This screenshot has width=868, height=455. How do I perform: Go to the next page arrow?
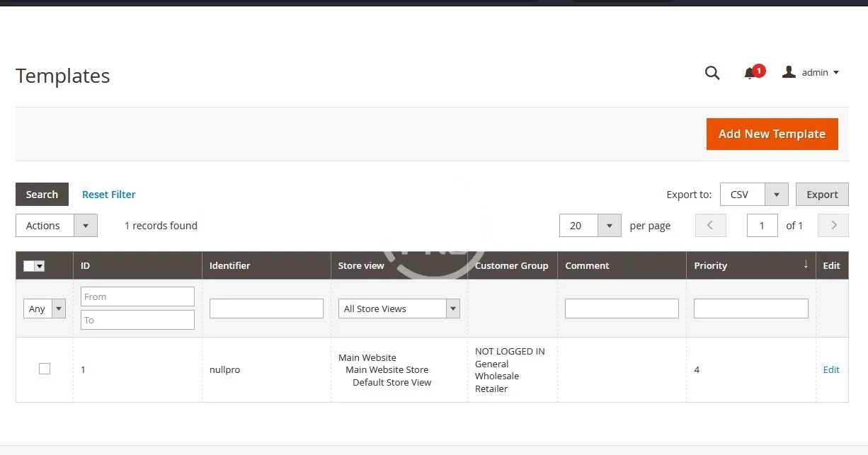pos(833,226)
